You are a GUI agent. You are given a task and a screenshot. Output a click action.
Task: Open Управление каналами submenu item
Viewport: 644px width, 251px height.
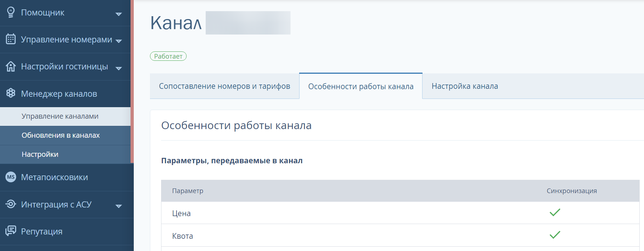65,116
